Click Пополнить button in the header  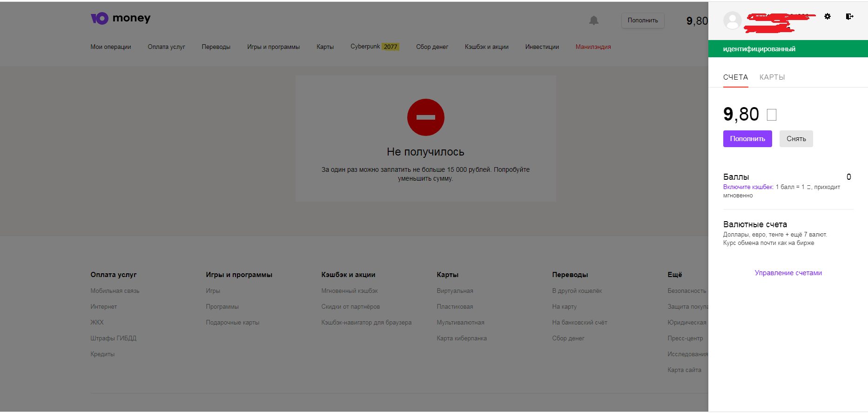642,20
